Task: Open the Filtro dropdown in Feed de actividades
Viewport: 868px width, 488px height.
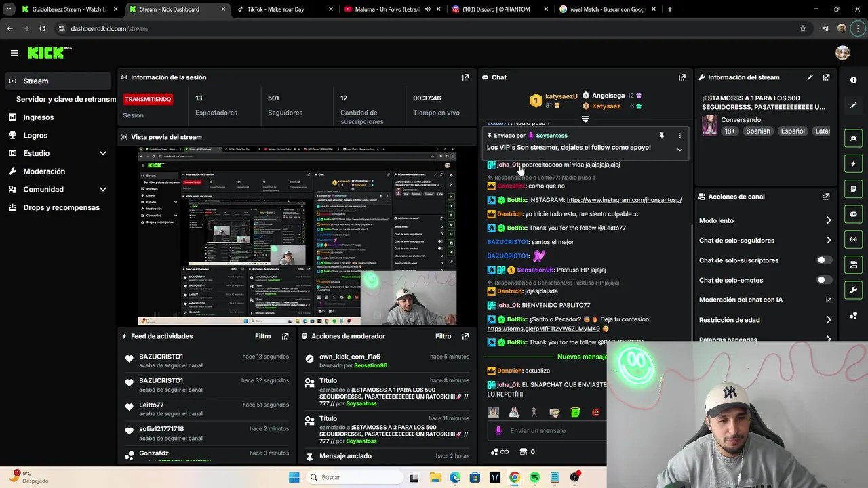Action: (263, 336)
